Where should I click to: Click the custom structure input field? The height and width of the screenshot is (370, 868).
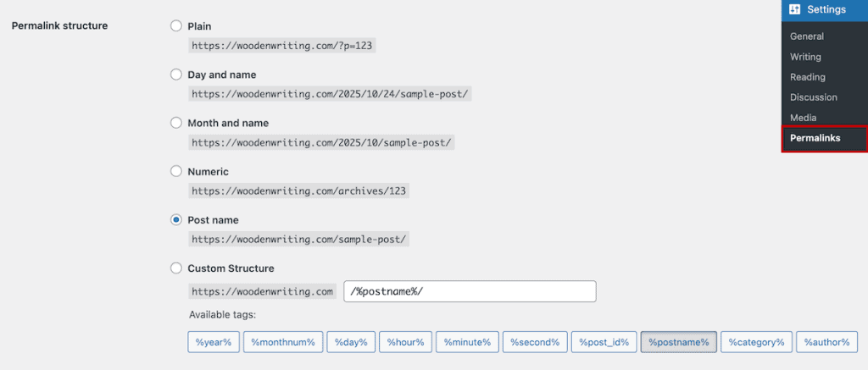click(470, 291)
